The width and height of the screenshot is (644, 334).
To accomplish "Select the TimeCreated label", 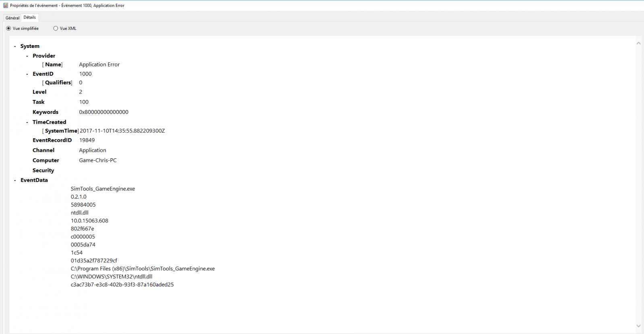I will point(50,122).
